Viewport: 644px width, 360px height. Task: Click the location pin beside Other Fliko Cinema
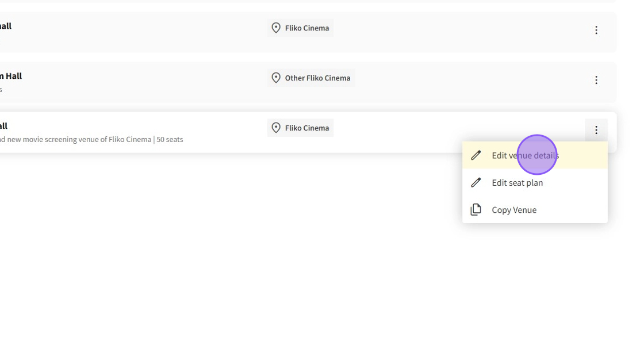[276, 78]
